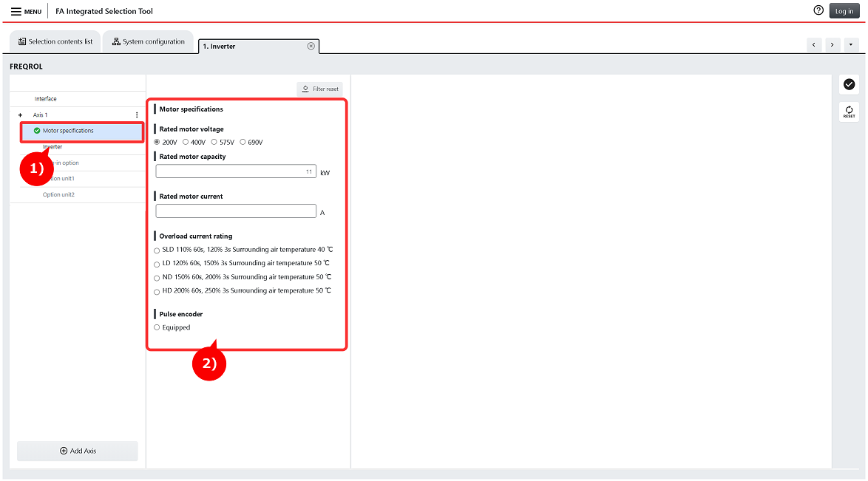Open the hamburger MENU
Viewport: 868px width, 481px height.
26,11
